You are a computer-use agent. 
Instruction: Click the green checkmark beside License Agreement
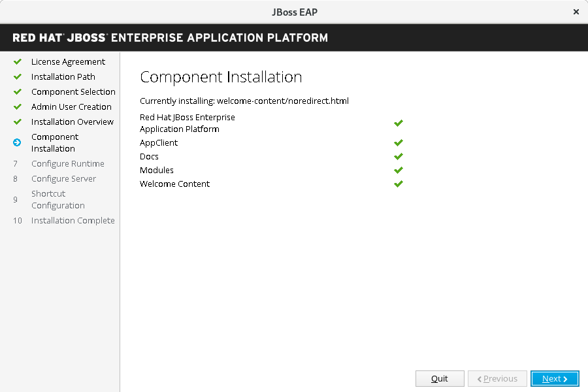[18, 62]
